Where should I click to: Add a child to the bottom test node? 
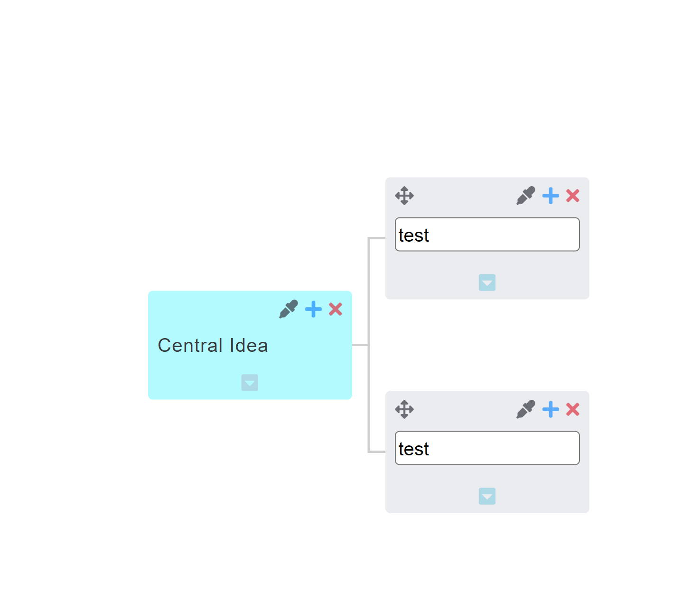(550, 409)
